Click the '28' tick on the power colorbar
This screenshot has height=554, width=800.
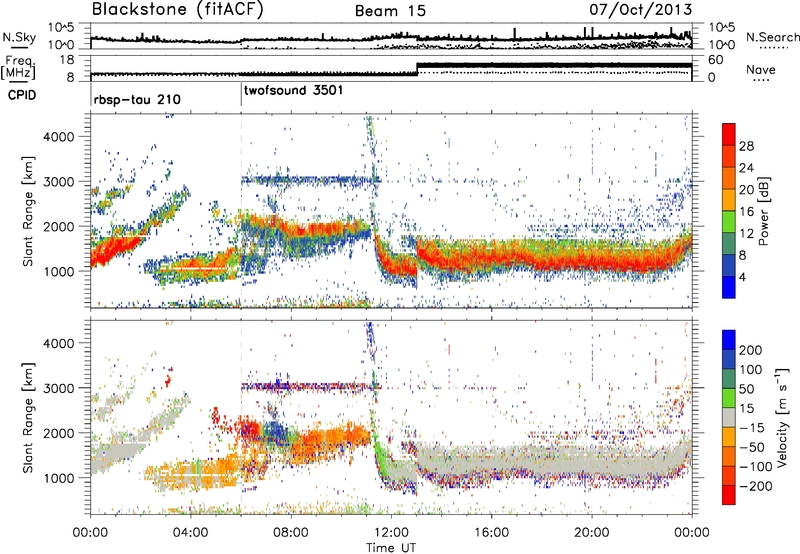pyautogui.click(x=746, y=146)
